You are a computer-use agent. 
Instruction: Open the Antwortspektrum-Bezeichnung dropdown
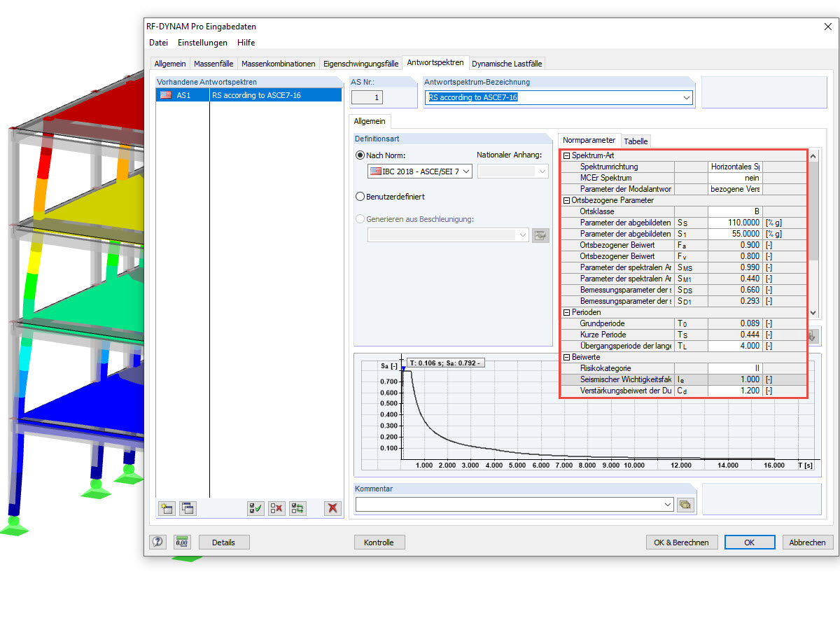[686, 97]
